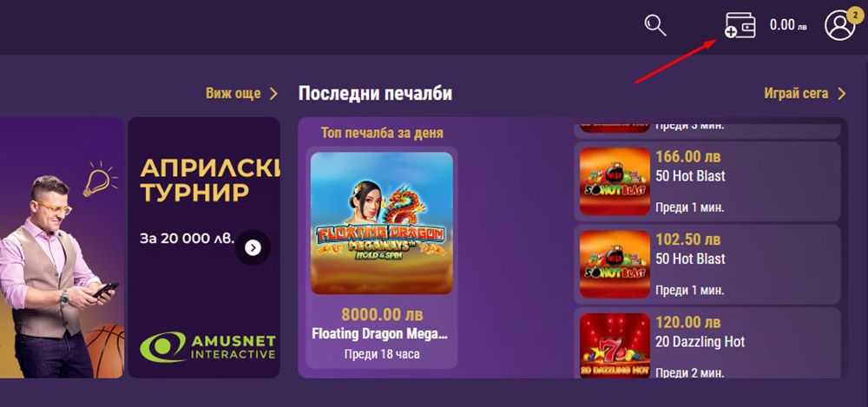Image resolution: width=868 pixels, height=407 pixels.
Task: Click the lightbulb icon near the man
Action: 99,180
